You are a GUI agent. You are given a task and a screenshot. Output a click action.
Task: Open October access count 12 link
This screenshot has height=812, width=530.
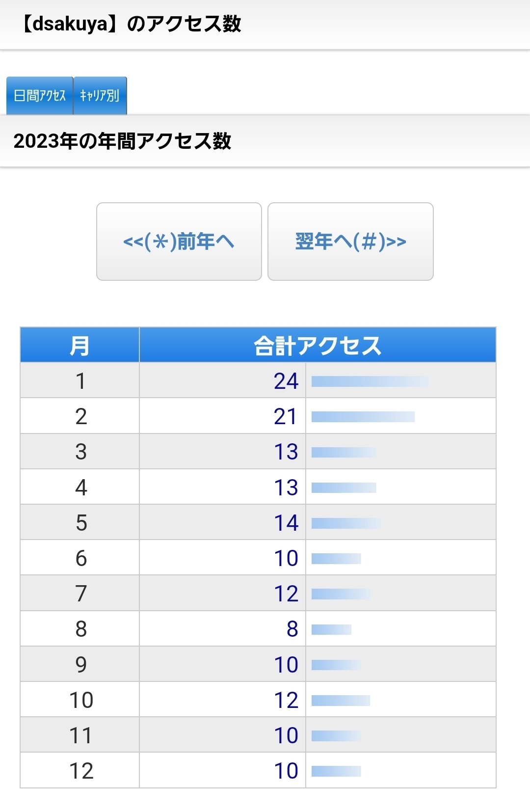tap(286, 700)
